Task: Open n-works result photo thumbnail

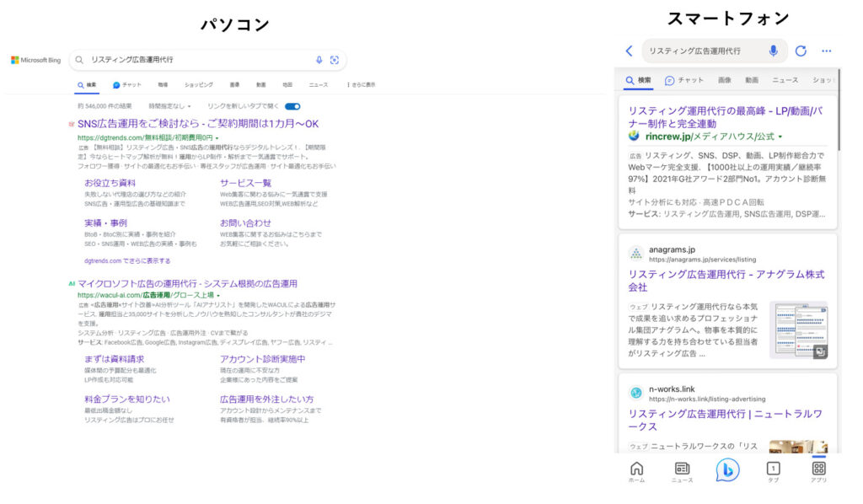Action: 798,446
